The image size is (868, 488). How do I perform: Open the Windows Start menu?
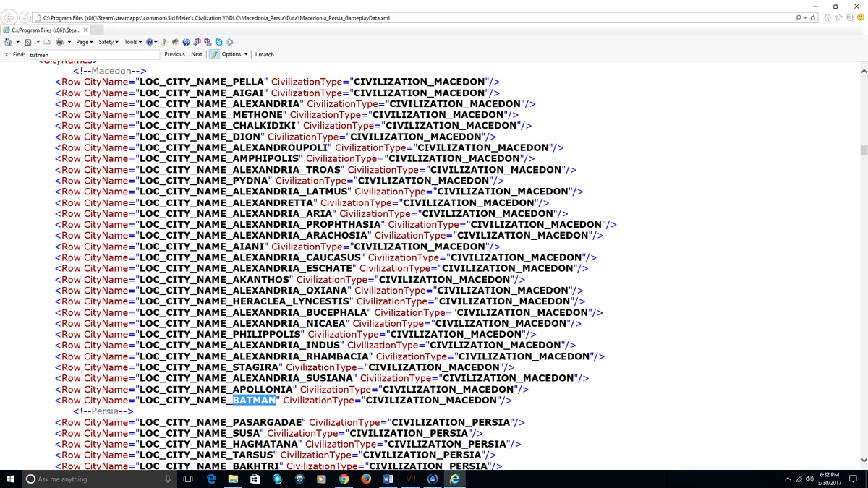[11, 479]
